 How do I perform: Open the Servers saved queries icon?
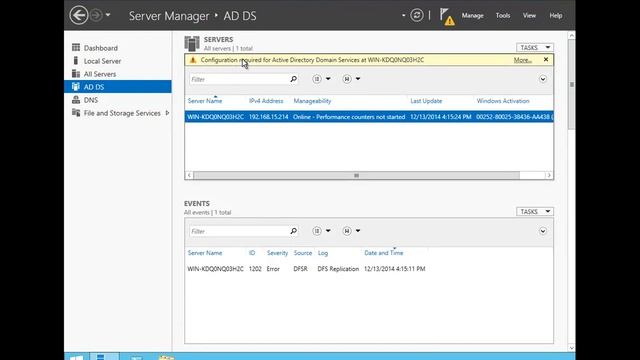347,79
